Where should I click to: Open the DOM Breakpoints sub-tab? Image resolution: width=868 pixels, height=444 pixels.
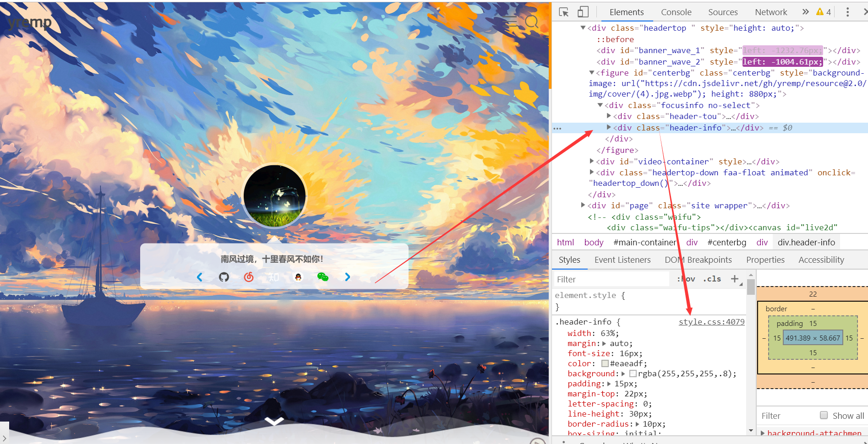tap(698, 260)
